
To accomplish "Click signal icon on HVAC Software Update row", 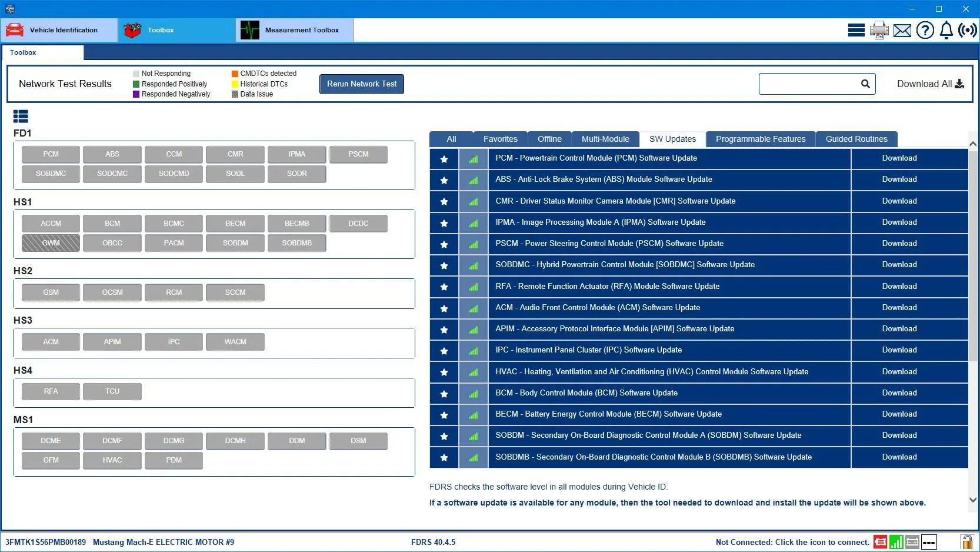I will (474, 372).
